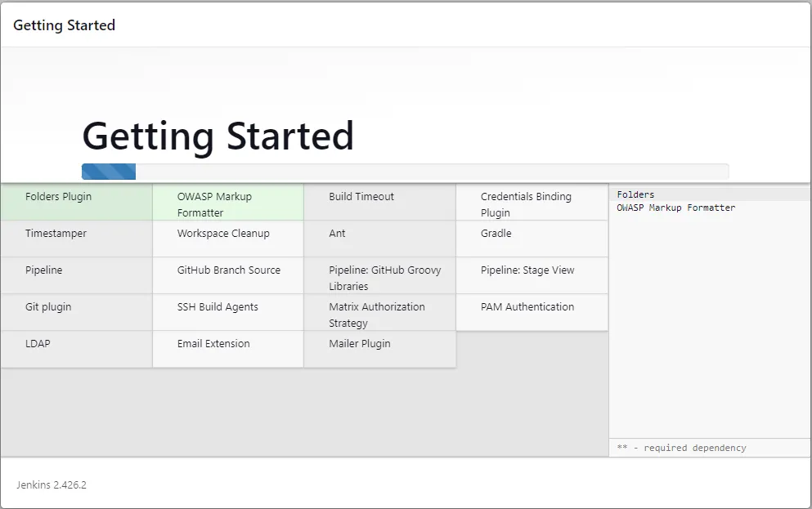Select the OWASP Markup Formatter plugin cell
This screenshot has width=812, height=509.
tap(228, 203)
